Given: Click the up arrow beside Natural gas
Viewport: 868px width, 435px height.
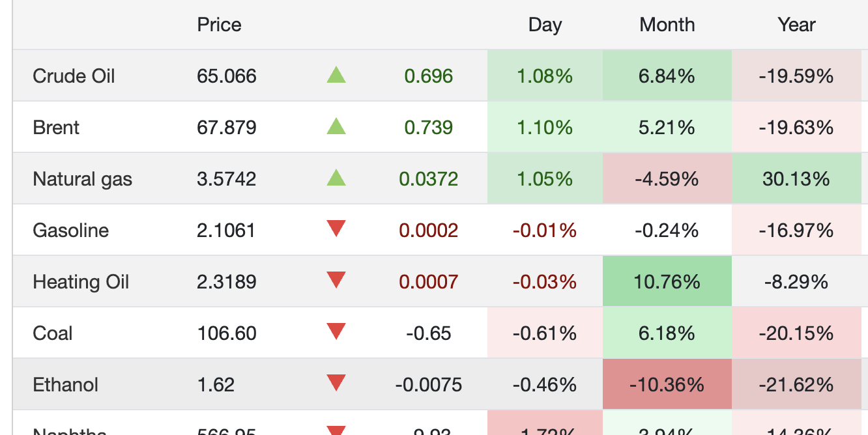Looking at the screenshot, I should point(336,177).
